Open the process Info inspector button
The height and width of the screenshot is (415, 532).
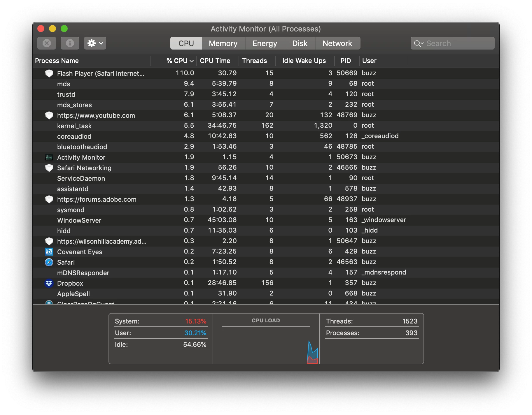pyautogui.click(x=70, y=43)
